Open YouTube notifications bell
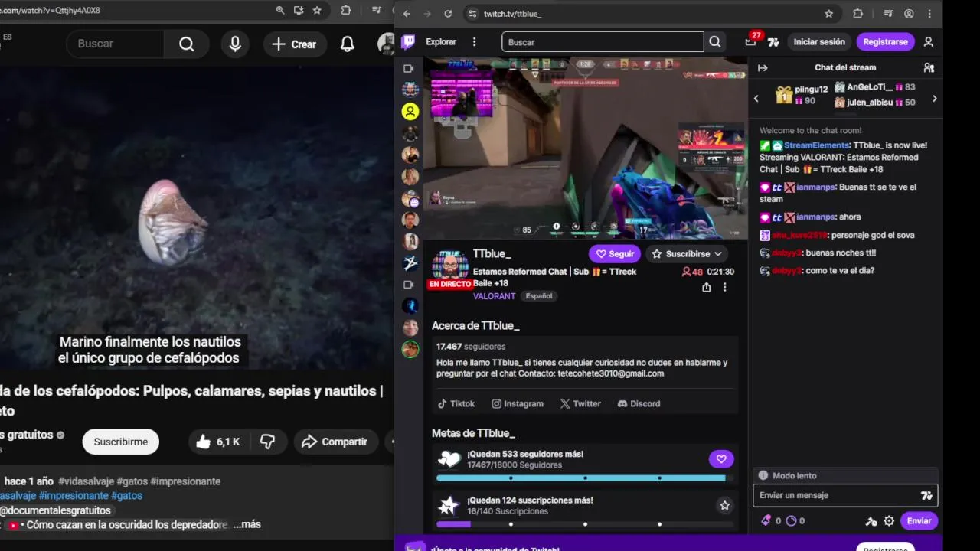 coord(347,44)
